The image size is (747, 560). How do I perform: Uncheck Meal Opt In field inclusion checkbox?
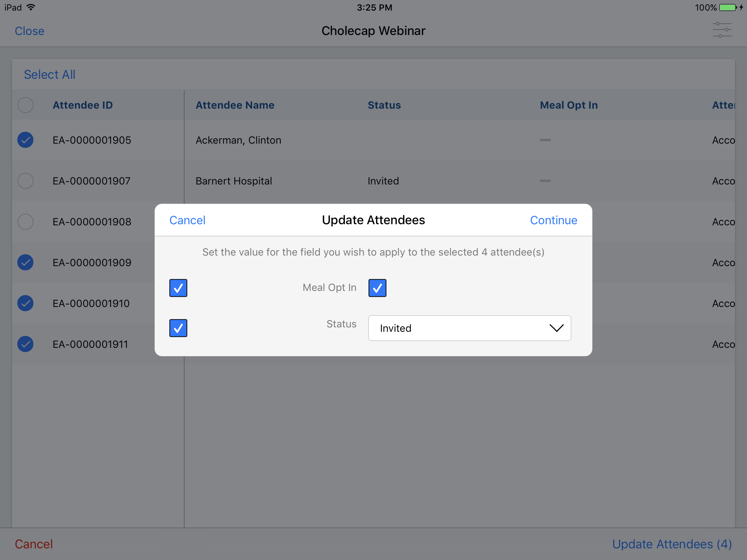click(x=178, y=288)
